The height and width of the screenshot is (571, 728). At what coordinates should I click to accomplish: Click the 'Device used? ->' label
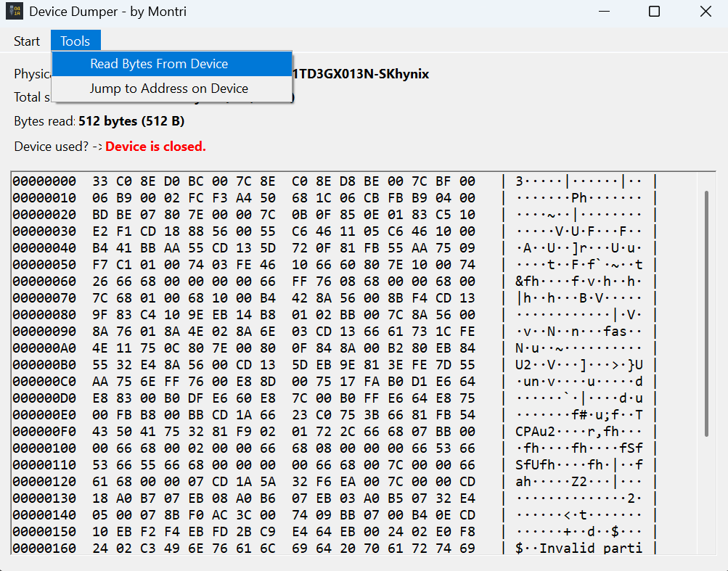(59, 147)
